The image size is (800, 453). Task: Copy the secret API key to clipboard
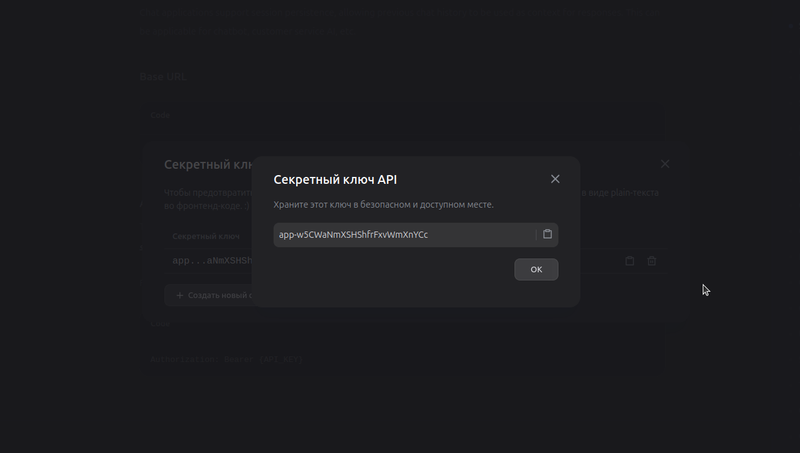pyautogui.click(x=547, y=234)
